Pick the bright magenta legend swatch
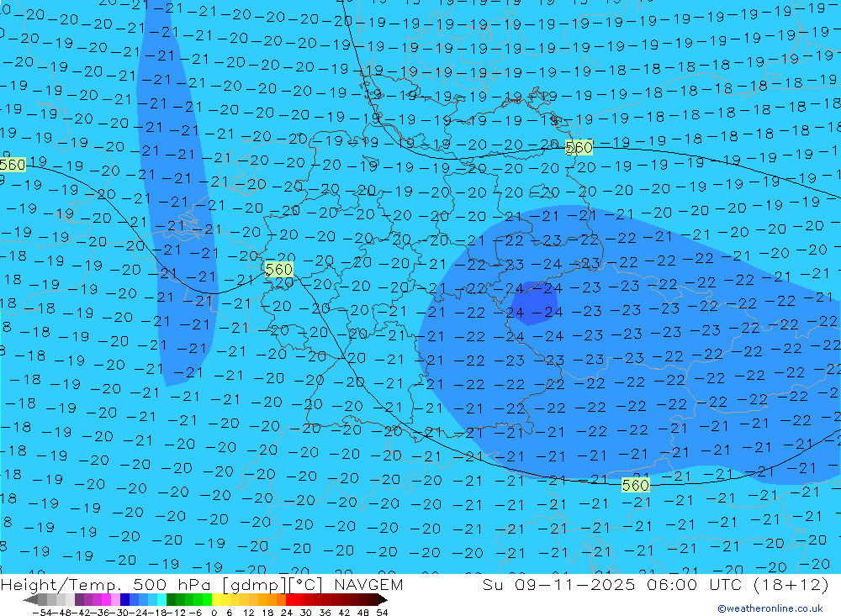 click(106, 599)
